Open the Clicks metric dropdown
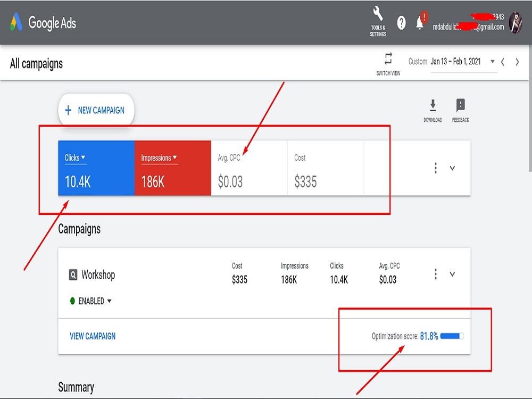Screen dimensions: 532x399 [x=75, y=158]
